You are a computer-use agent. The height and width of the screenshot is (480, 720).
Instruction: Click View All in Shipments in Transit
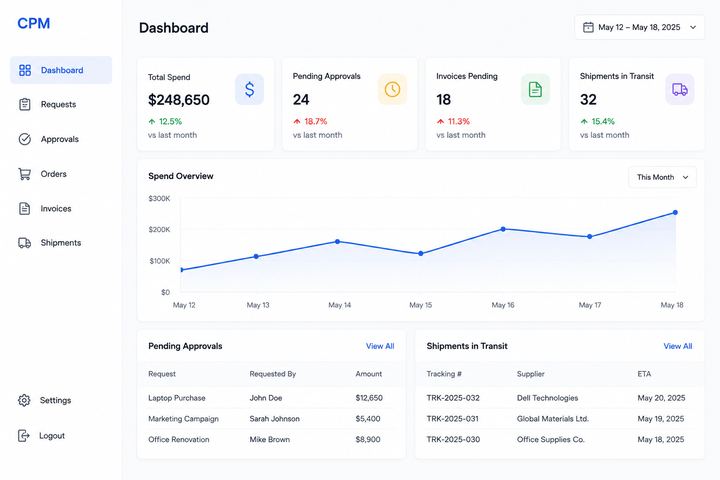pyautogui.click(x=678, y=346)
